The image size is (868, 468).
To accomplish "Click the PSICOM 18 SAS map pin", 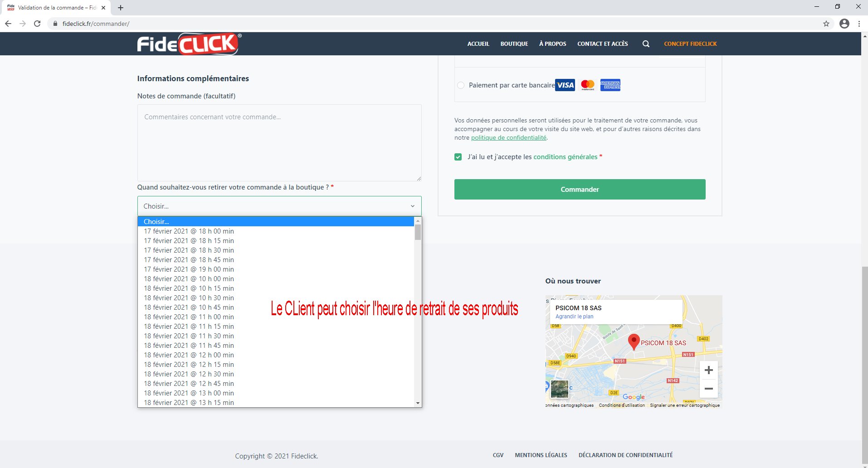I will pyautogui.click(x=634, y=341).
